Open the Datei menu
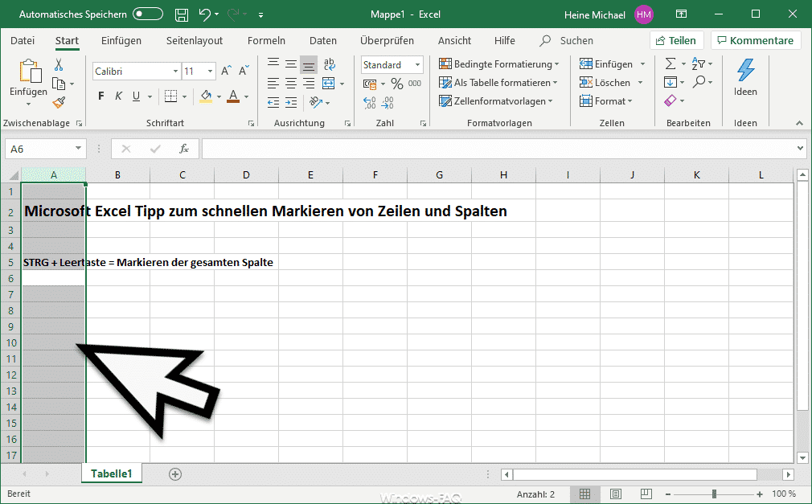 click(23, 40)
